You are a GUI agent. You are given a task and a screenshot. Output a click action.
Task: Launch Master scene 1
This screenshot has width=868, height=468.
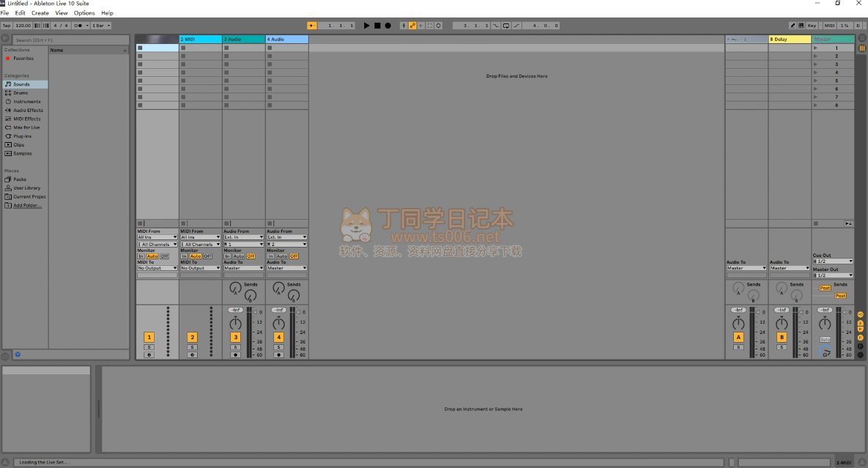click(816, 48)
